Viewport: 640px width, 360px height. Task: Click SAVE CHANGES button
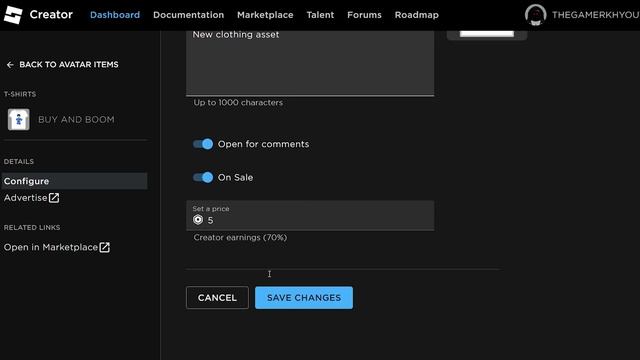pyautogui.click(x=304, y=298)
